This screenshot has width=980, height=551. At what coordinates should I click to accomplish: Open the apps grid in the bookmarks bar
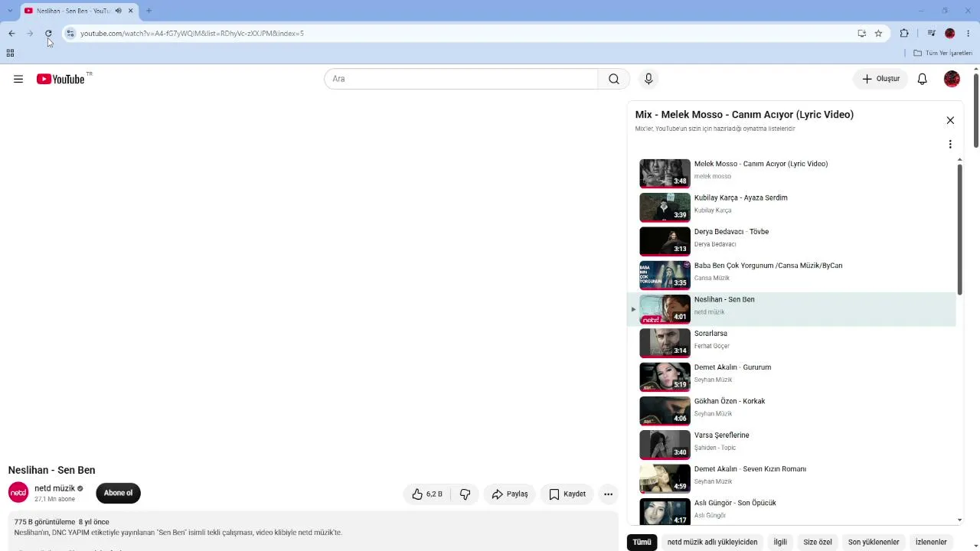coord(10,53)
